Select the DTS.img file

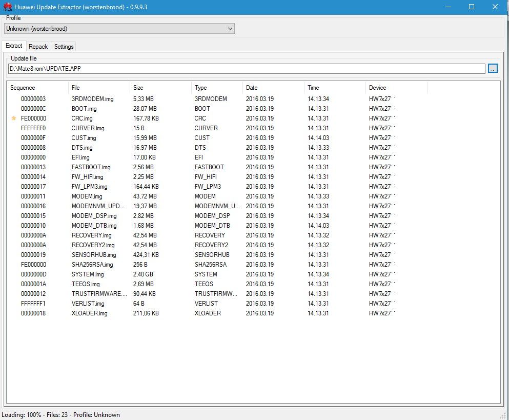click(x=82, y=148)
